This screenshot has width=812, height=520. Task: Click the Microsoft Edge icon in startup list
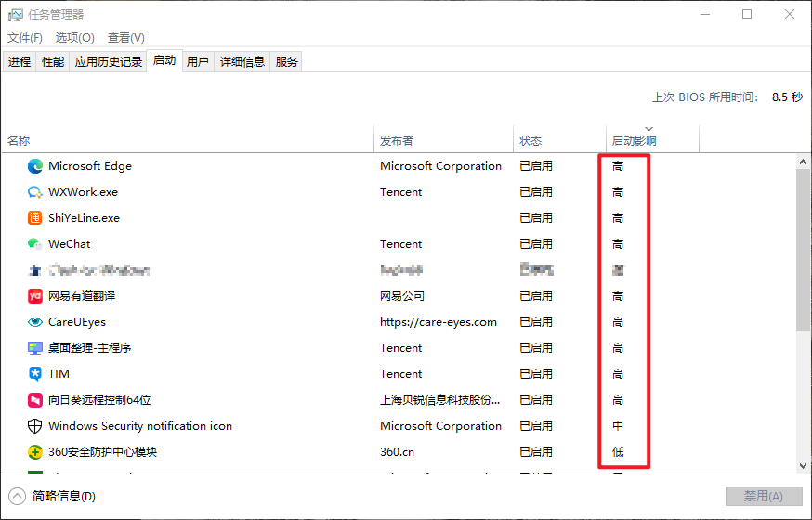(x=34, y=166)
